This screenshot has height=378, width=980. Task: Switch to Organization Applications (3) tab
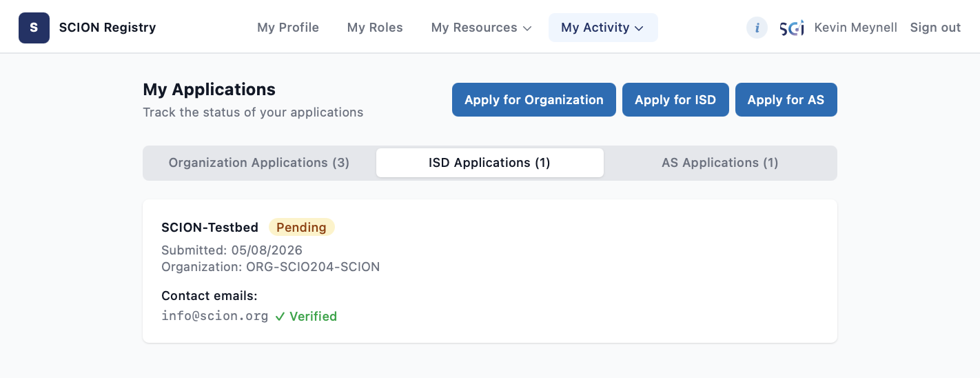pyautogui.click(x=259, y=163)
